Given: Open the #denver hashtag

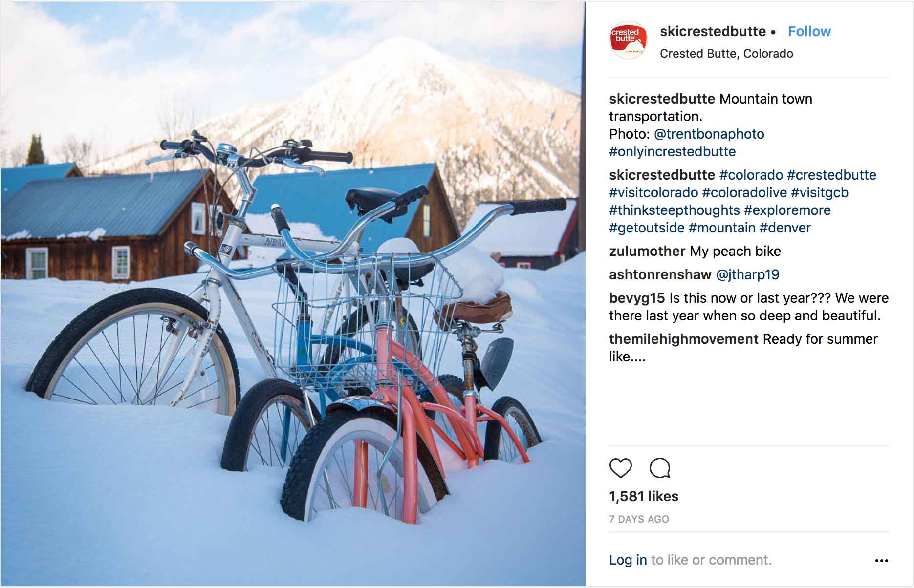Looking at the screenshot, I should pos(785,228).
